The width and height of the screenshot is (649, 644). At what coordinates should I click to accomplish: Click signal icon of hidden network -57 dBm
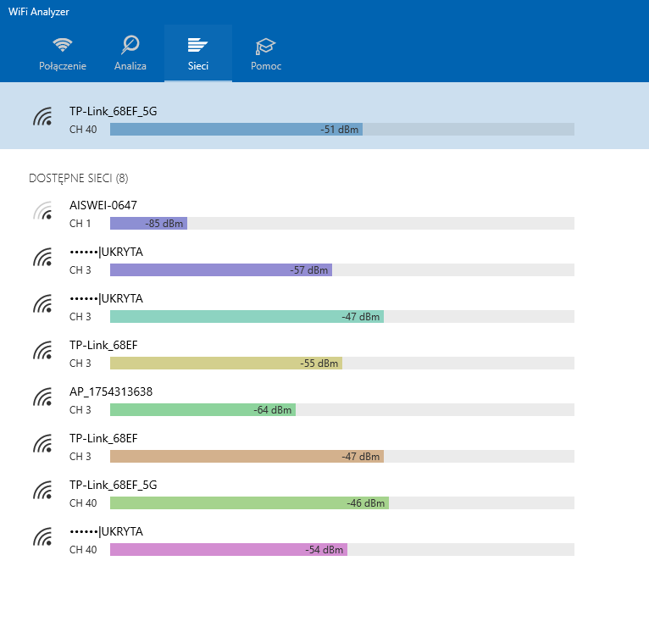tap(43, 257)
